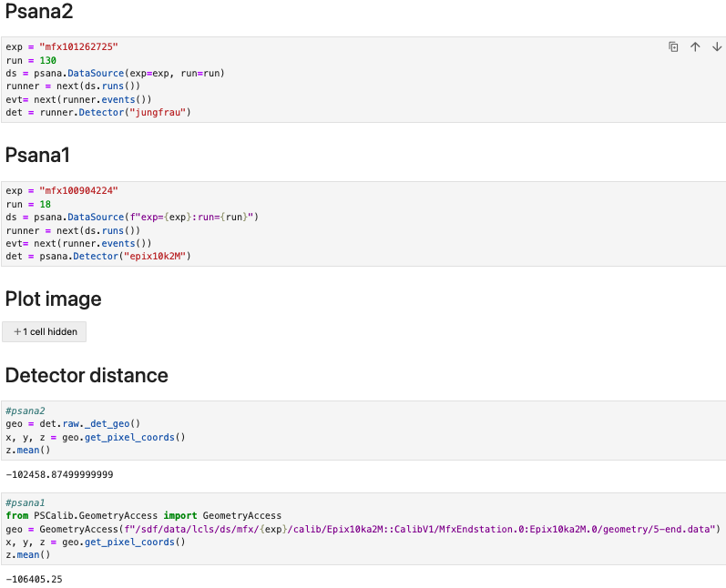Viewport: 726px width, 588px height.
Task: Select the Plot image heading
Action: click(x=53, y=299)
